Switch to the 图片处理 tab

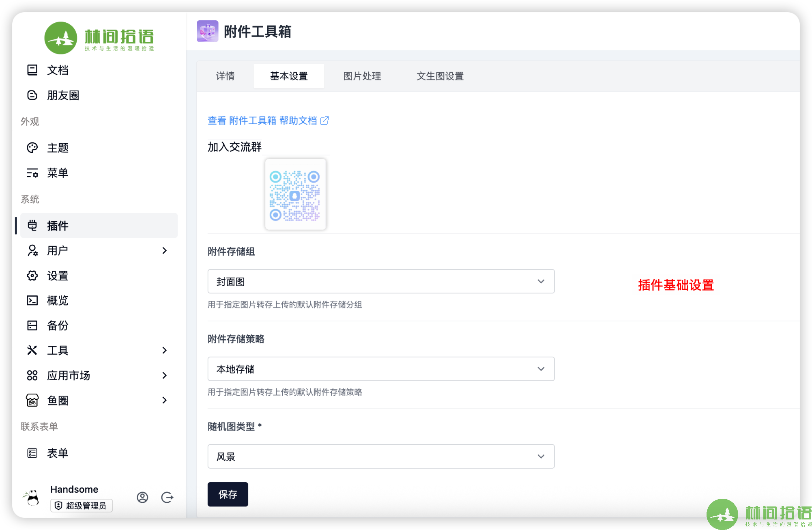[362, 76]
